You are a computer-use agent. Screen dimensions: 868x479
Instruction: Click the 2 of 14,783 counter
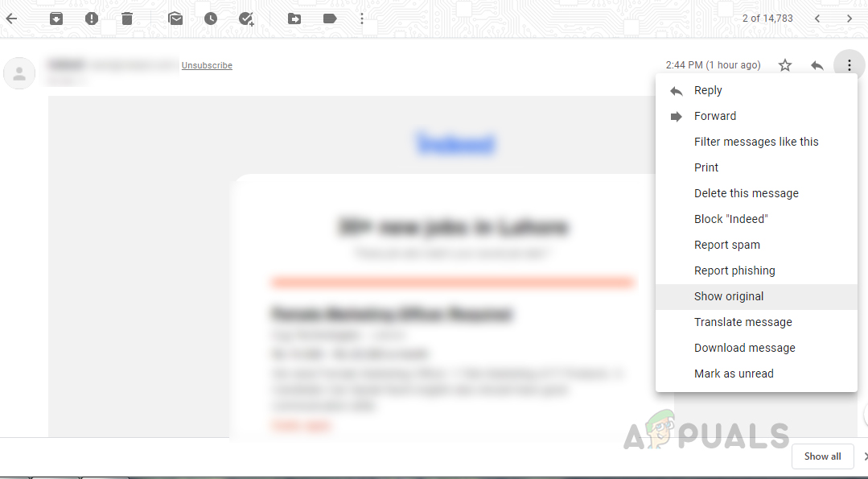point(767,19)
